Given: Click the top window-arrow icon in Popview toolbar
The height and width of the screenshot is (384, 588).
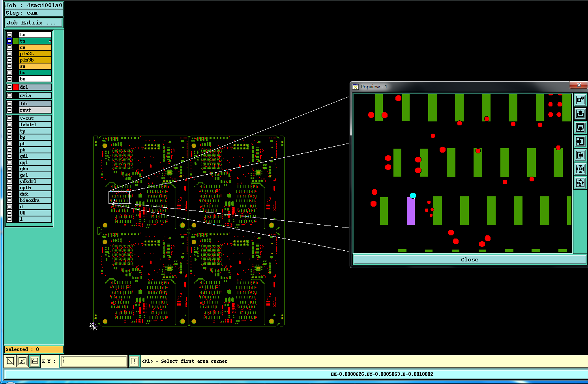Looking at the screenshot, I should point(580,100).
